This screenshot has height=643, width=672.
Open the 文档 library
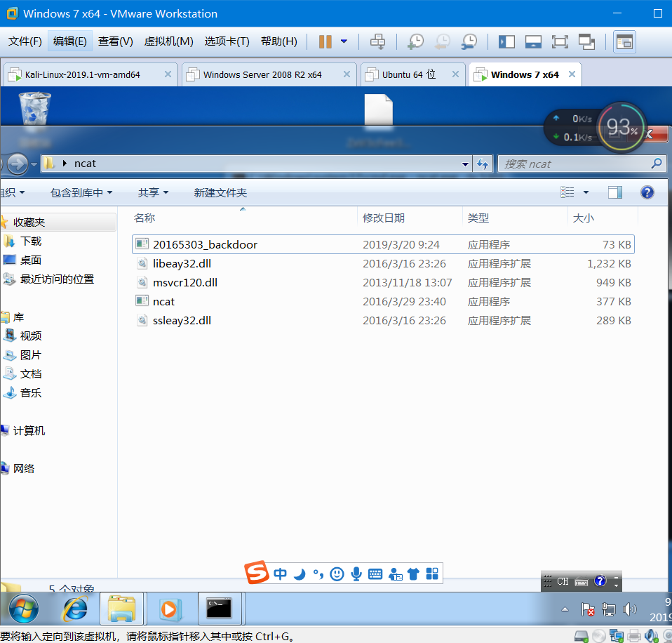tap(31, 374)
